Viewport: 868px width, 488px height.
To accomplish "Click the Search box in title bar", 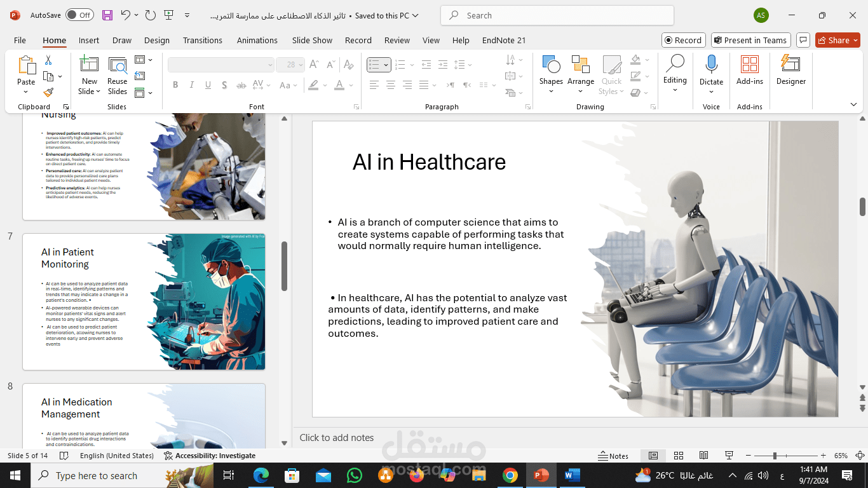I will click(557, 15).
